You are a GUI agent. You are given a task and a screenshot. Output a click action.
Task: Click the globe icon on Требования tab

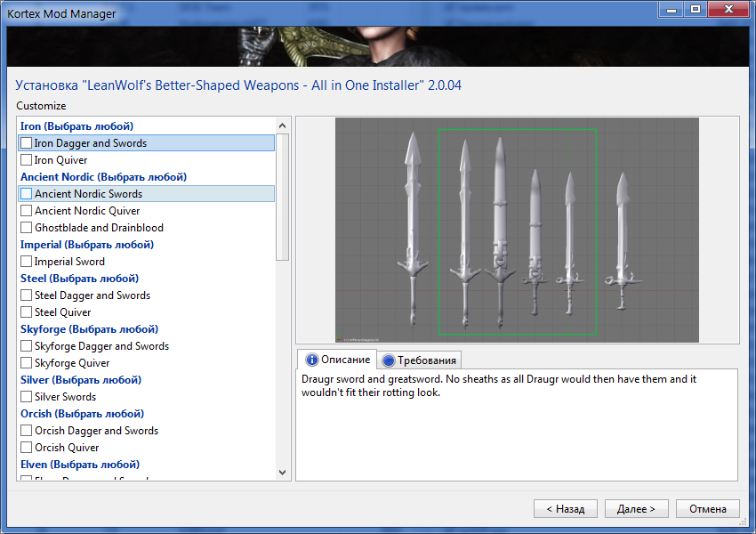point(389,360)
